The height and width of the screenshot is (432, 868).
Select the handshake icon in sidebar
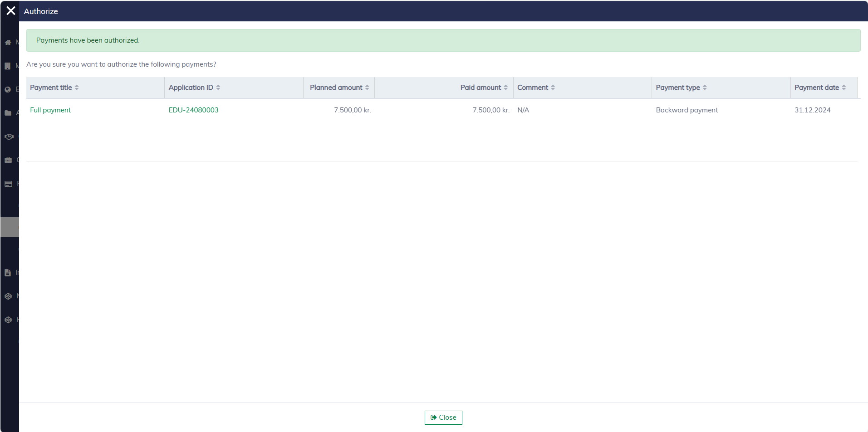9,136
